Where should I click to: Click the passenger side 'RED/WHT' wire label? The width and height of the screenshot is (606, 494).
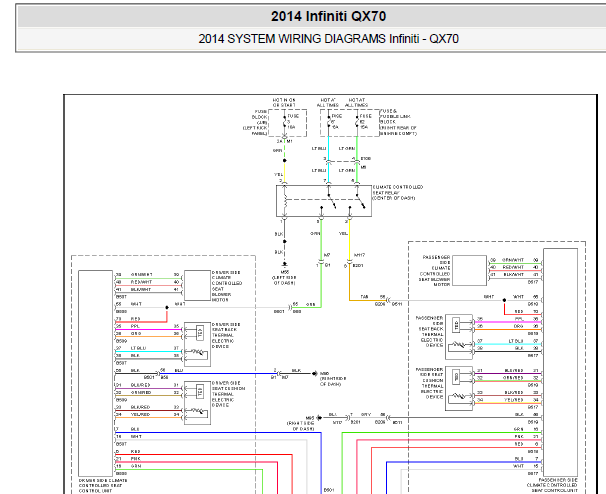[513, 267]
